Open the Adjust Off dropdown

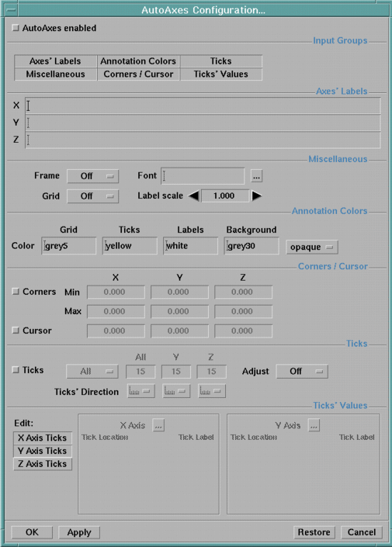point(302,372)
